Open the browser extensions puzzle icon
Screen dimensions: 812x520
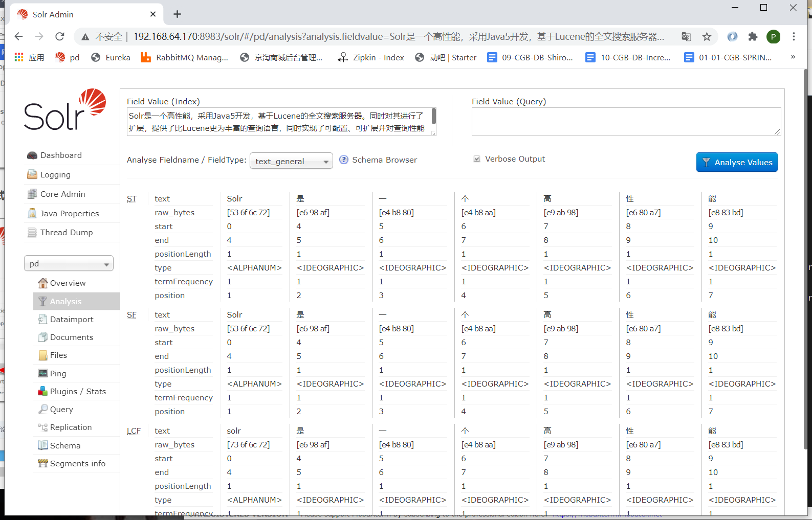753,36
